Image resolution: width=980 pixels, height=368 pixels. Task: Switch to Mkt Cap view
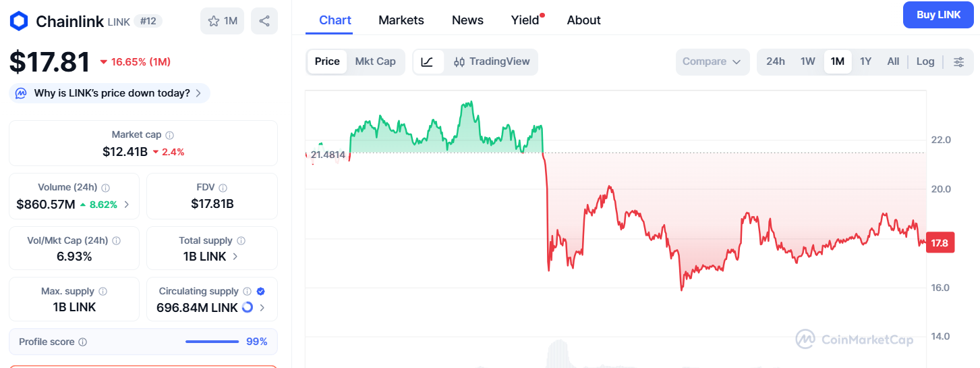(x=375, y=61)
